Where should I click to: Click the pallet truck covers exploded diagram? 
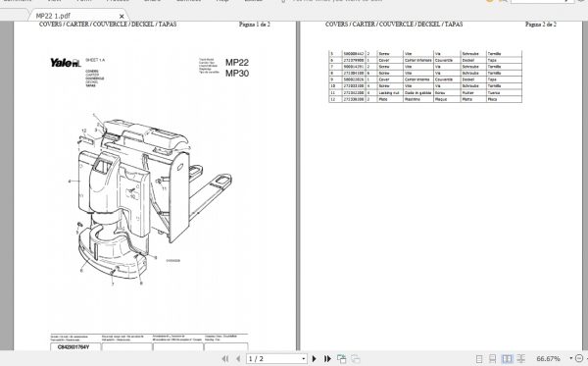pos(150,199)
